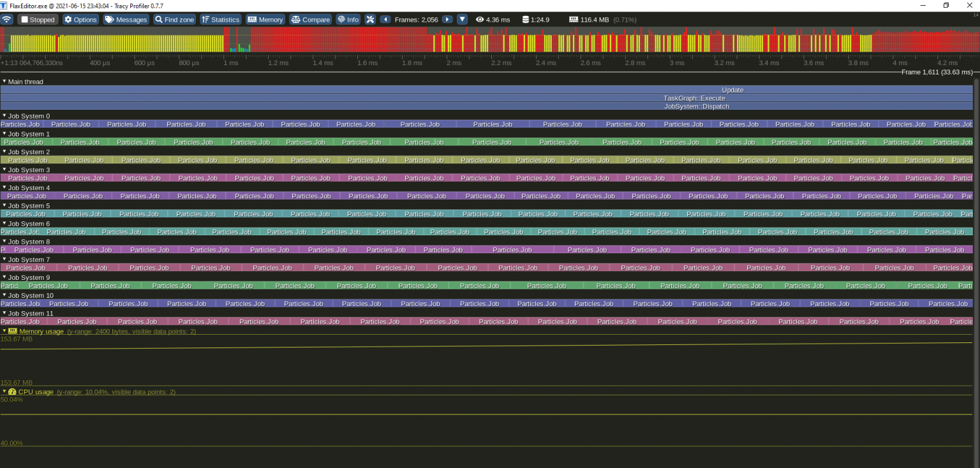Click the 4 ms mark on time ruler
The height and width of the screenshot is (468, 980).
(x=900, y=62)
